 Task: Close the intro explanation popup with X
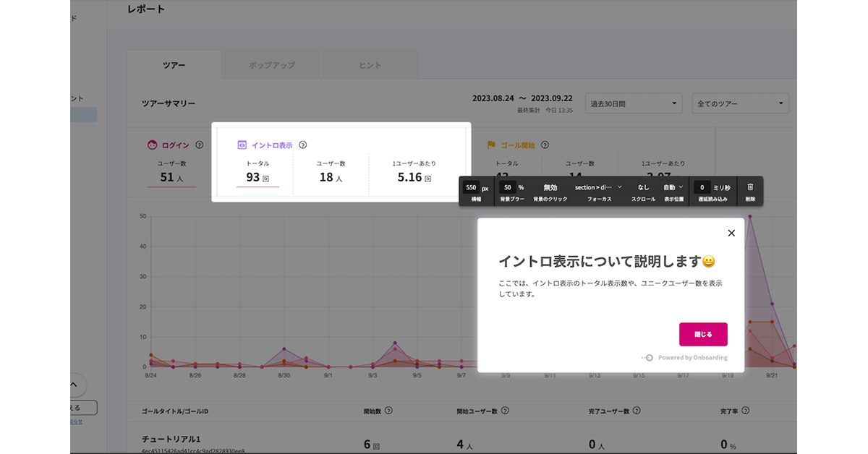[731, 233]
